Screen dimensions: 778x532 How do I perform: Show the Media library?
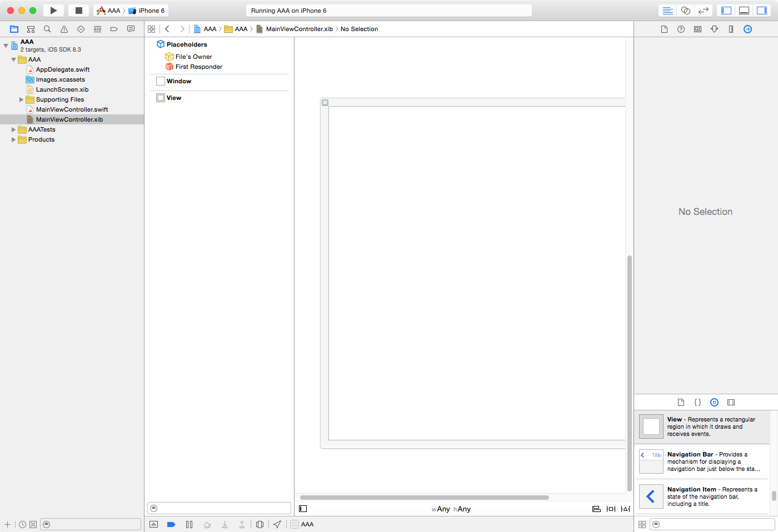pyautogui.click(x=731, y=402)
